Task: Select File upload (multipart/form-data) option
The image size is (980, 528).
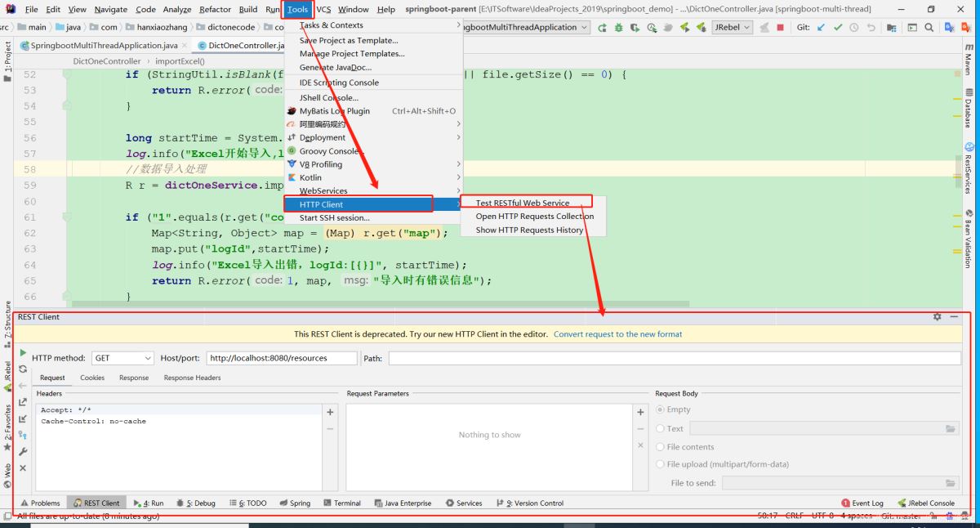Action: point(661,464)
